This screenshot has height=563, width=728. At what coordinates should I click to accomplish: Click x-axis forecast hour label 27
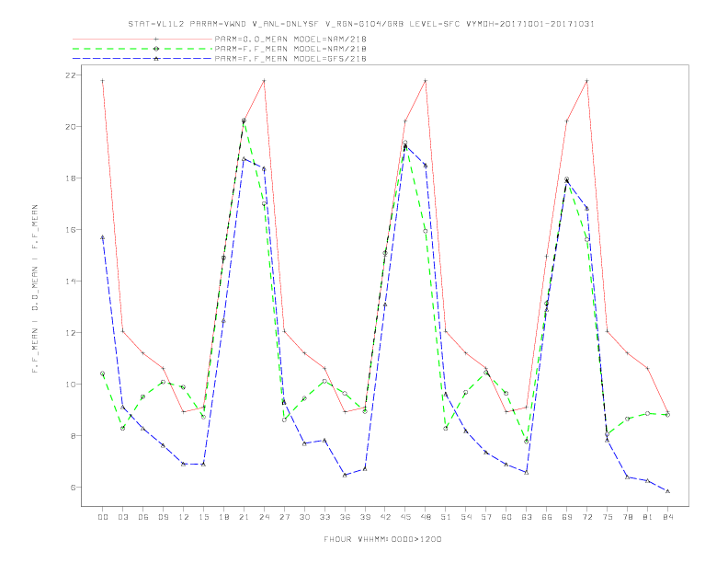point(284,517)
